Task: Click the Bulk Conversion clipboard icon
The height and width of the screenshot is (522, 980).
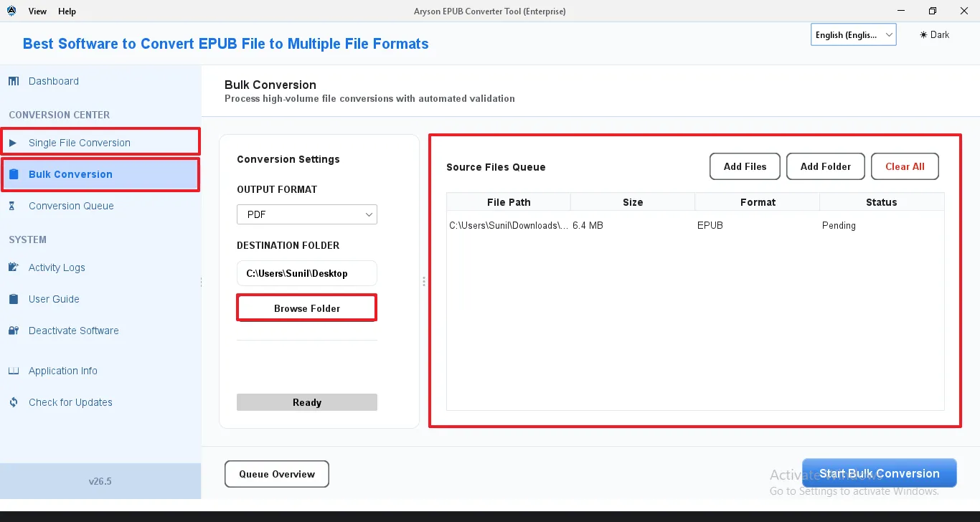Action: pyautogui.click(x=14, y=174)
